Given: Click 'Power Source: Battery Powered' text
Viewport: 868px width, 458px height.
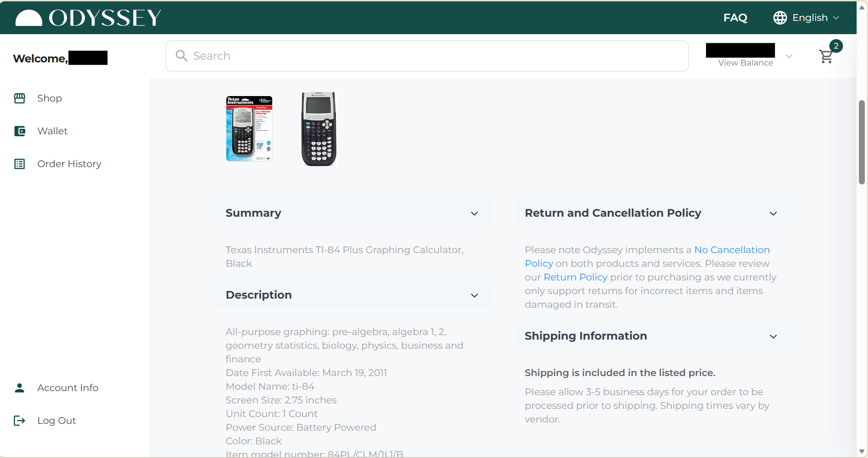Looking at the screenshot, I should [x=301, y=427].
